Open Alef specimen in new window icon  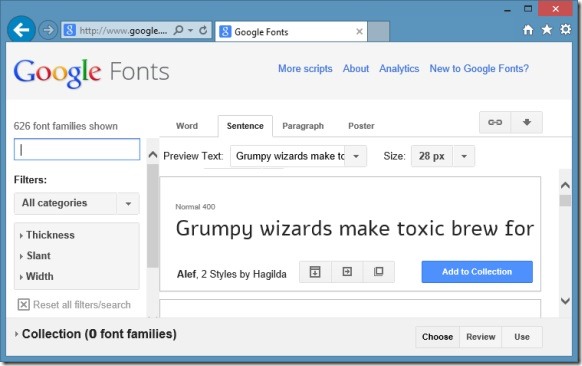point(379,272)
